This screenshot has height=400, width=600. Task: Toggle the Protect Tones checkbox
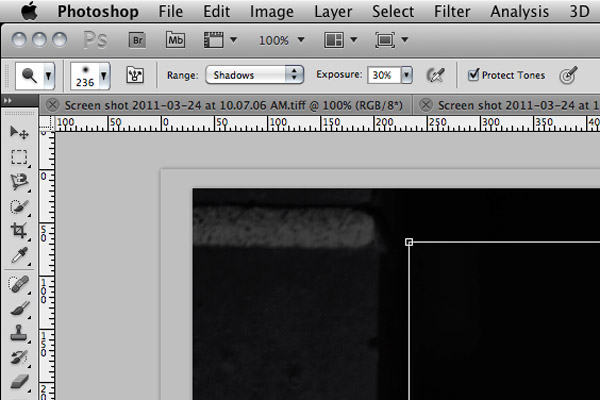coord(473,74)
